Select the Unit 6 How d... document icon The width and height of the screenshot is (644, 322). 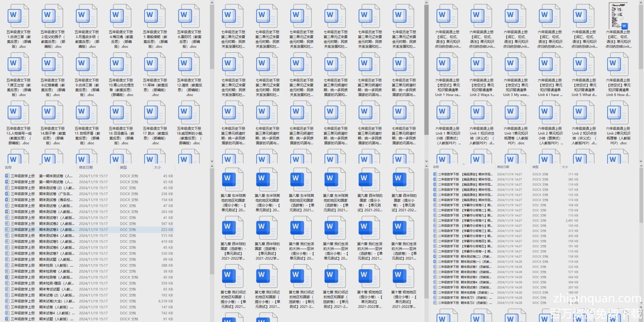coord(618,64)
